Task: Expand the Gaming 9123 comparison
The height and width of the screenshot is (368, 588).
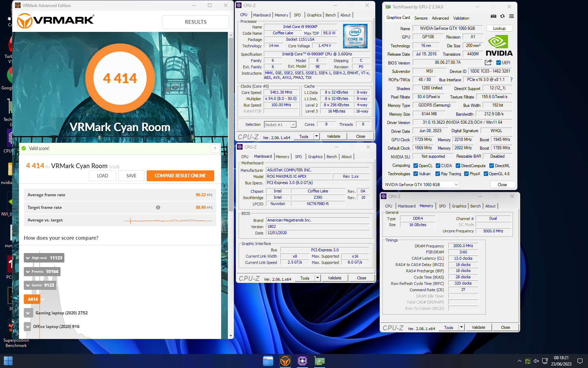Action: click(28, 285)
